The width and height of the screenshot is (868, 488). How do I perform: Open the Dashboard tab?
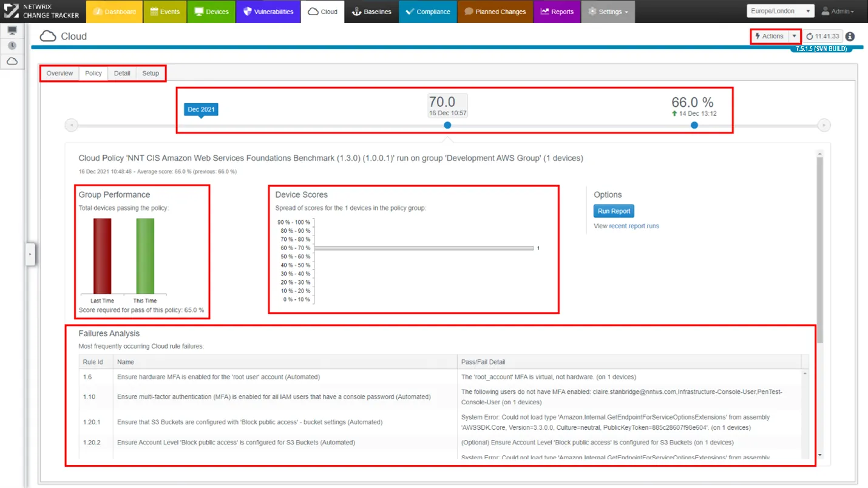(115, 12)
